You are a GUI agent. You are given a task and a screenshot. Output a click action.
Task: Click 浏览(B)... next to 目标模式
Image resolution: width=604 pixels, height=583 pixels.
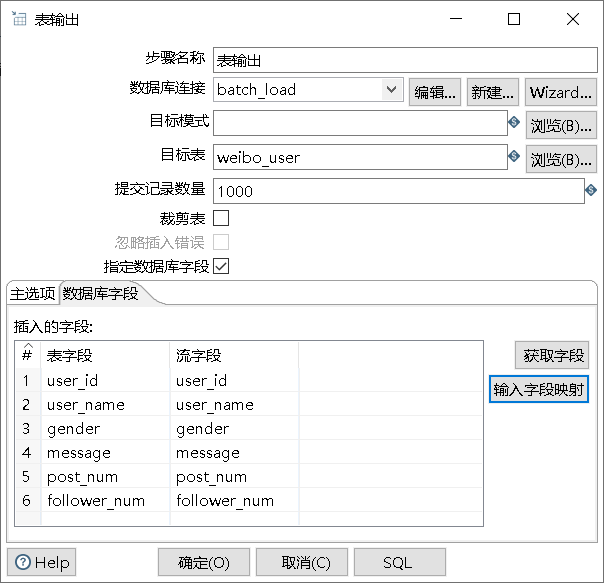click(x=561, y=125)
